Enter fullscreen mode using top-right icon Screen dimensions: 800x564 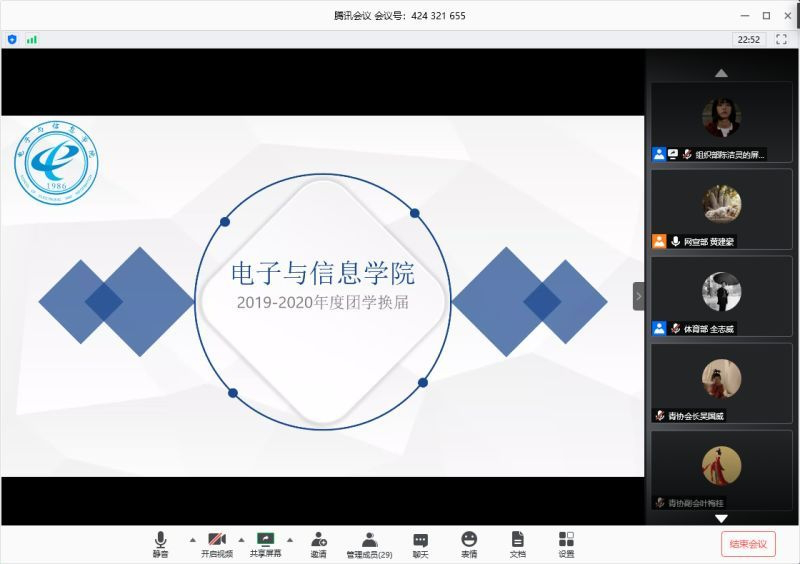tap(781, 39)
